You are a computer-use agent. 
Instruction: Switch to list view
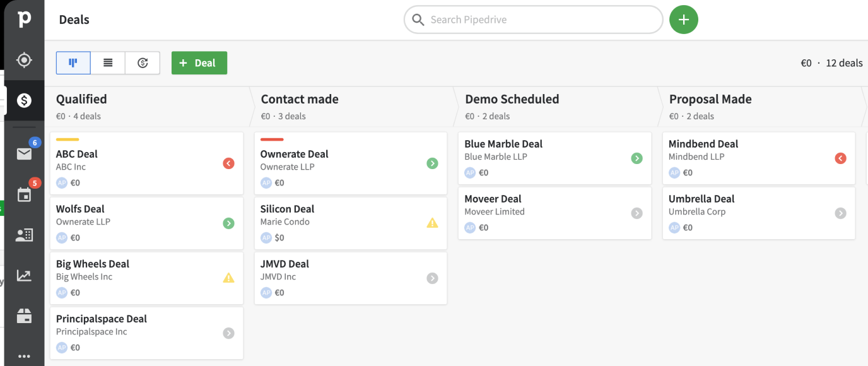tap(108, 62)
